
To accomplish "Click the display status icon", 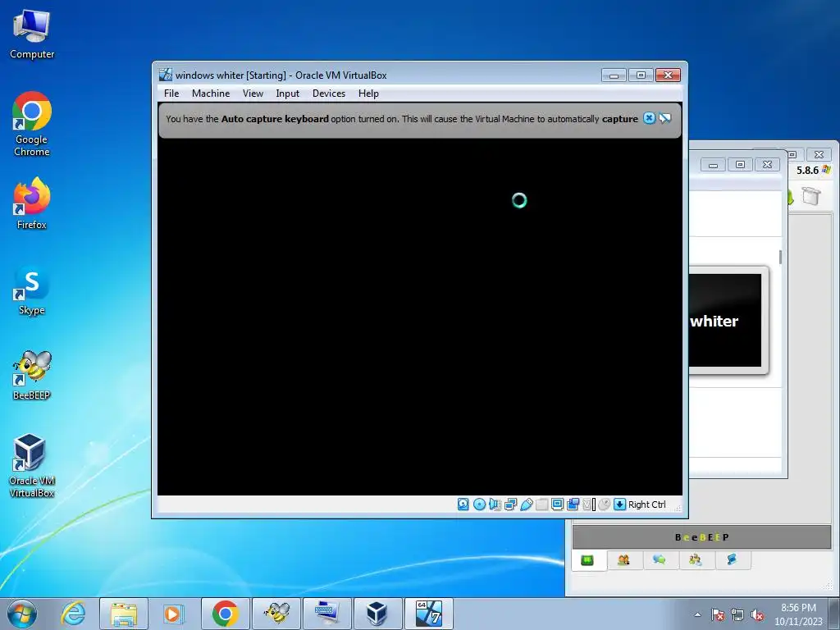I will [557, 504].
